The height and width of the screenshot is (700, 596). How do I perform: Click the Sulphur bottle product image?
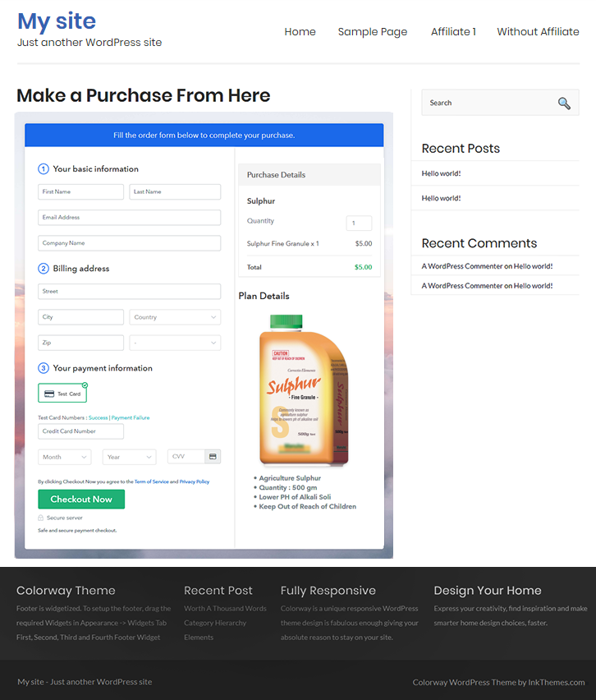tap(304, 390)
